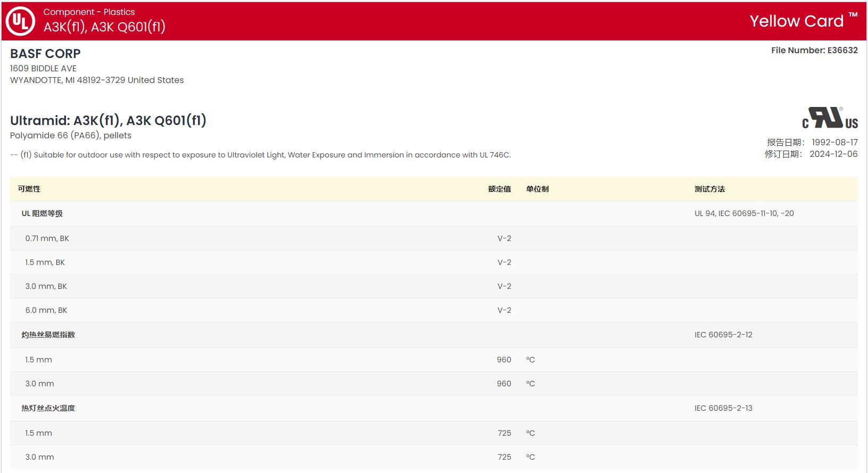This screenshot has height=473, width=868.
Task: Click the (f1) outdoor use footnote
Action: (x=260, y=155)
